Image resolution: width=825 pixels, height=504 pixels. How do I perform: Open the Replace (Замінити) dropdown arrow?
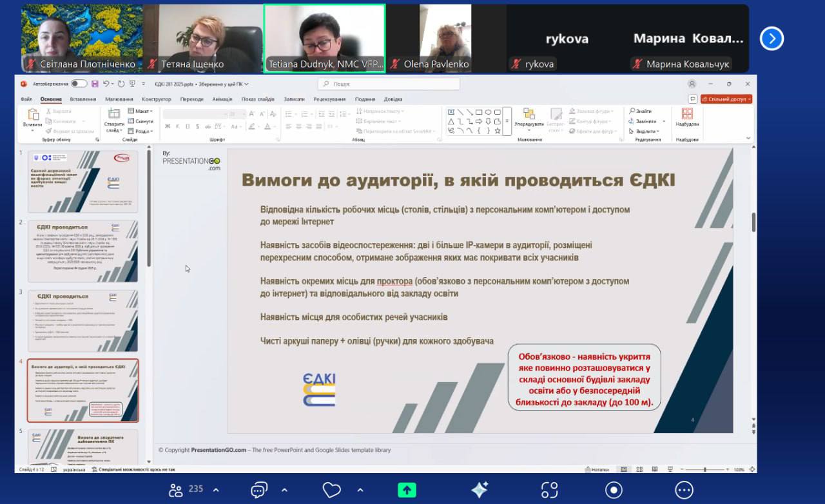(663, 121)
